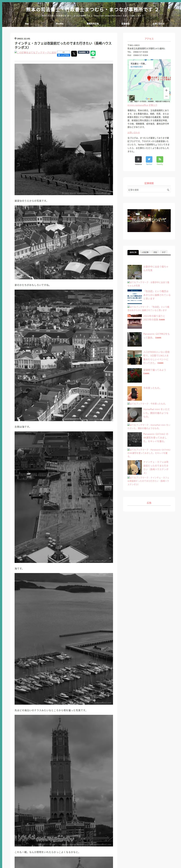The height and width of the screenshot is (868, 181).
Task: Open お散歩中に出会う猫ちゃんの写真 article
Action: click(x=156, y=268)
